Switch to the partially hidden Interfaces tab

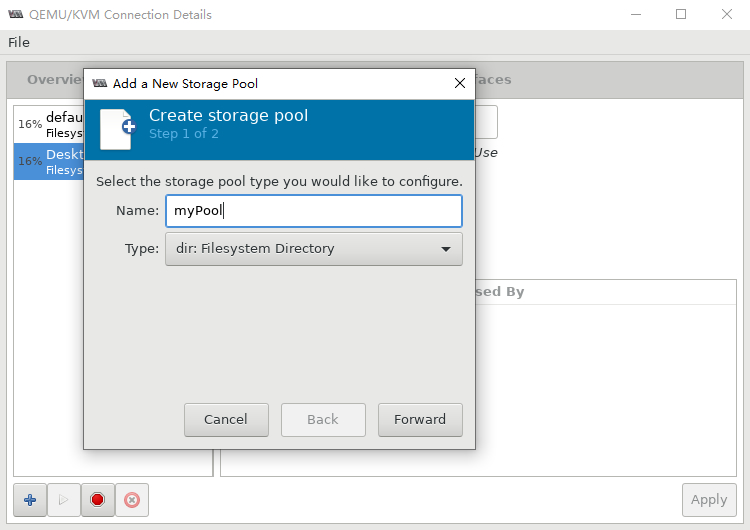[493, 79]
